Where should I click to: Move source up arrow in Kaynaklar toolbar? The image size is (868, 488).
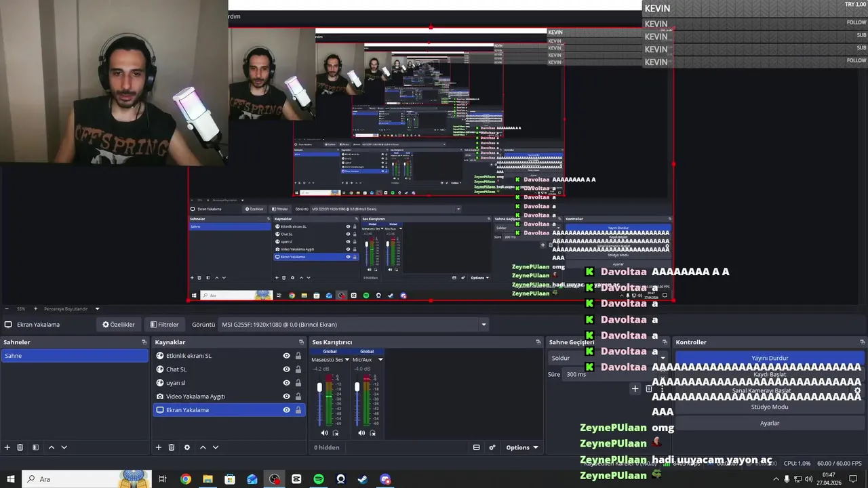202,447
